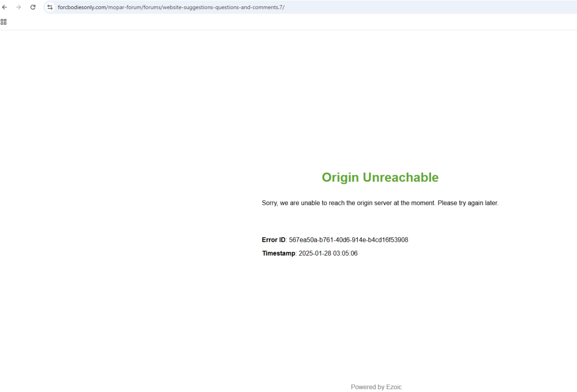
Task: Reload the current page
Action: click(33, 7)
